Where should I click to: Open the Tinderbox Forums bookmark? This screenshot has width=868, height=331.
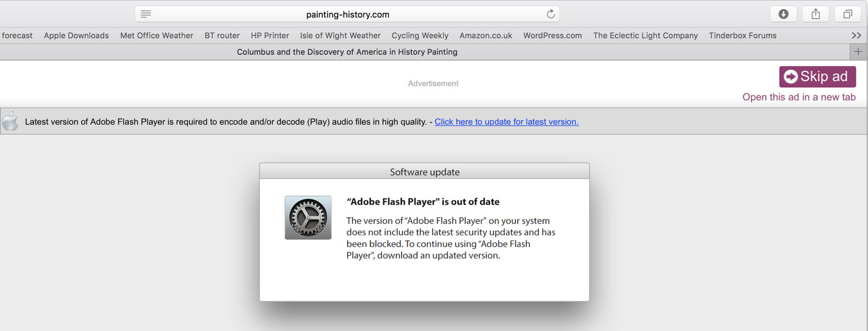click(742, 36)
